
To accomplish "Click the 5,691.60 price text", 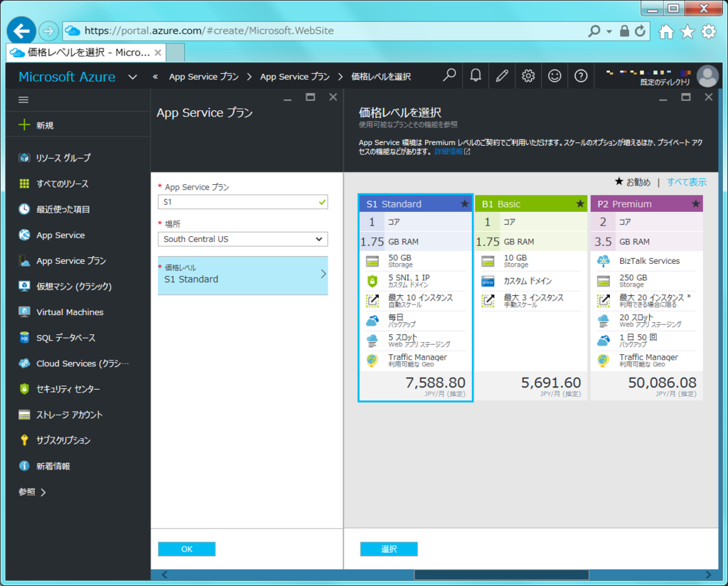I will pyautogui.click(x=551, y=383).
